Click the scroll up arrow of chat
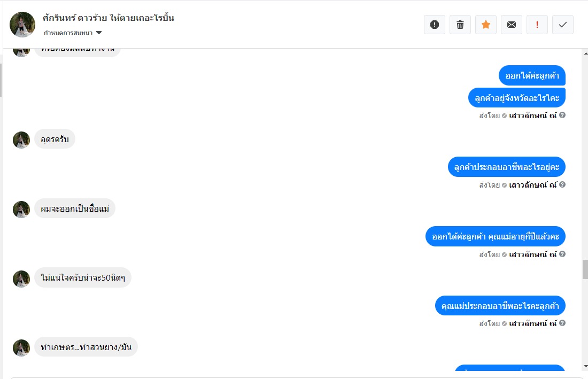The width and height of the screenshot is (588, 379). [585, 53]
